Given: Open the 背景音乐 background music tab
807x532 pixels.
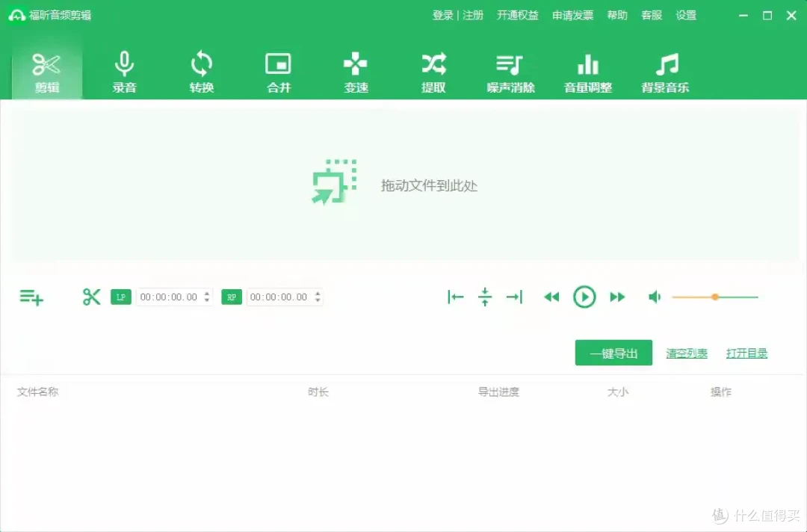Looking at the screenshot, I should point(665,72).
